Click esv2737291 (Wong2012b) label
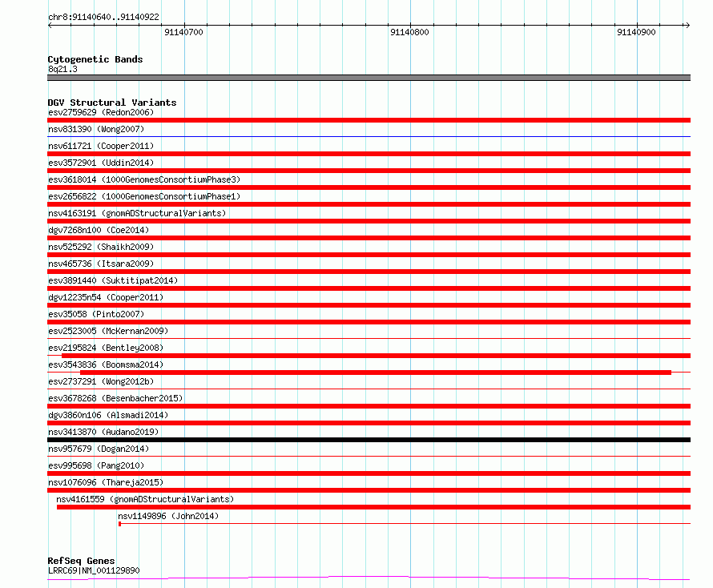Screen dimensions: 713x588 click(x=101, y=381)
